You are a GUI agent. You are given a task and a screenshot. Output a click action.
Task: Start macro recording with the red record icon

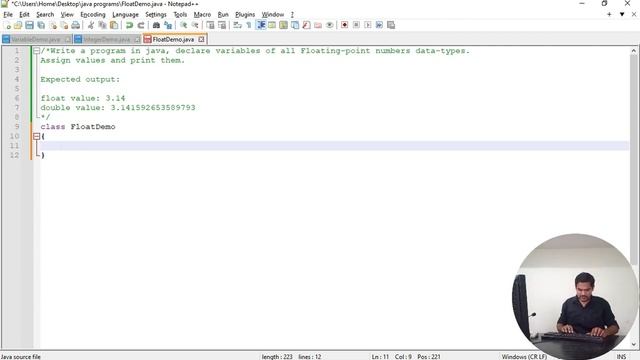(x=344, y=25)
